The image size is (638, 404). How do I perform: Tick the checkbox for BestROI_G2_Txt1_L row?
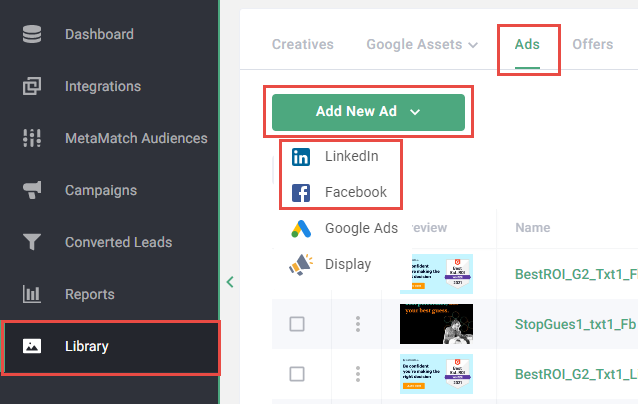click(297, 374)
